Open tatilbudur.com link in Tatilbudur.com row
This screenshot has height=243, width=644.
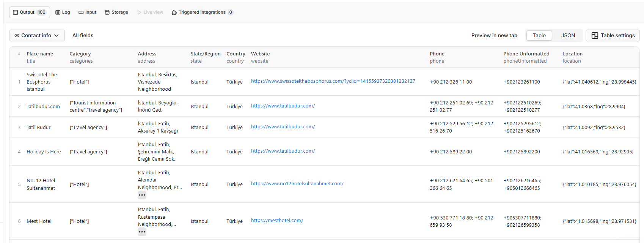pos(283,106)
